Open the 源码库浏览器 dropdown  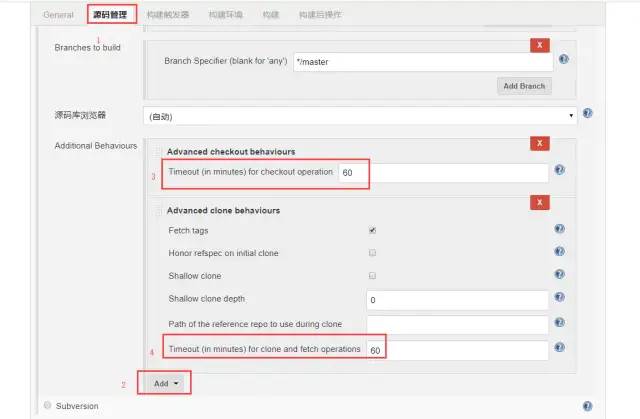point(360,116)
